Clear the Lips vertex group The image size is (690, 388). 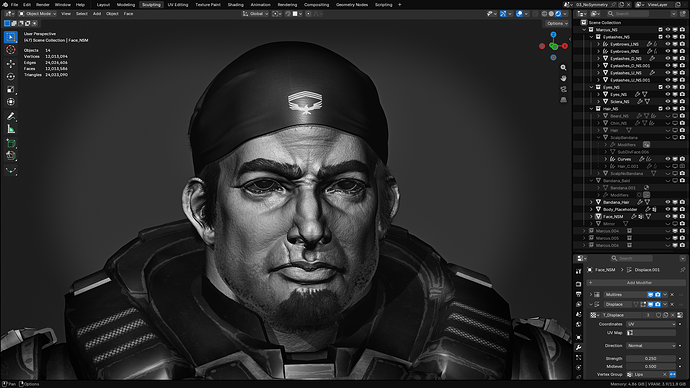(x=665, y=374)
